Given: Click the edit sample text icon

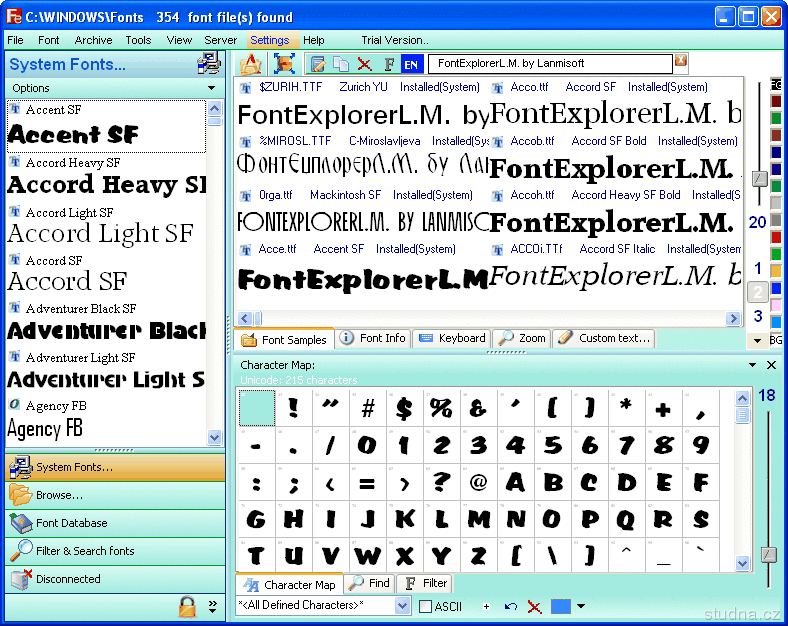Looking at the screenshot, I should [x=318, y=64].
